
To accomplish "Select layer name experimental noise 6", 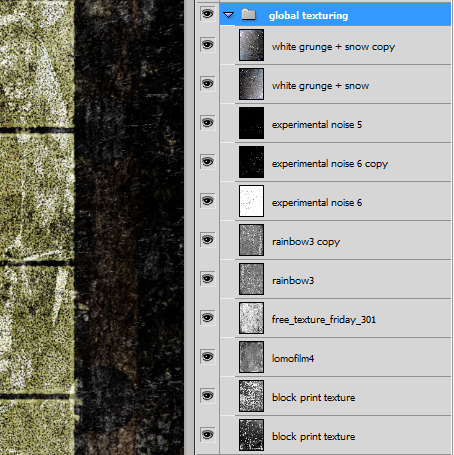I will click(317, 203).
